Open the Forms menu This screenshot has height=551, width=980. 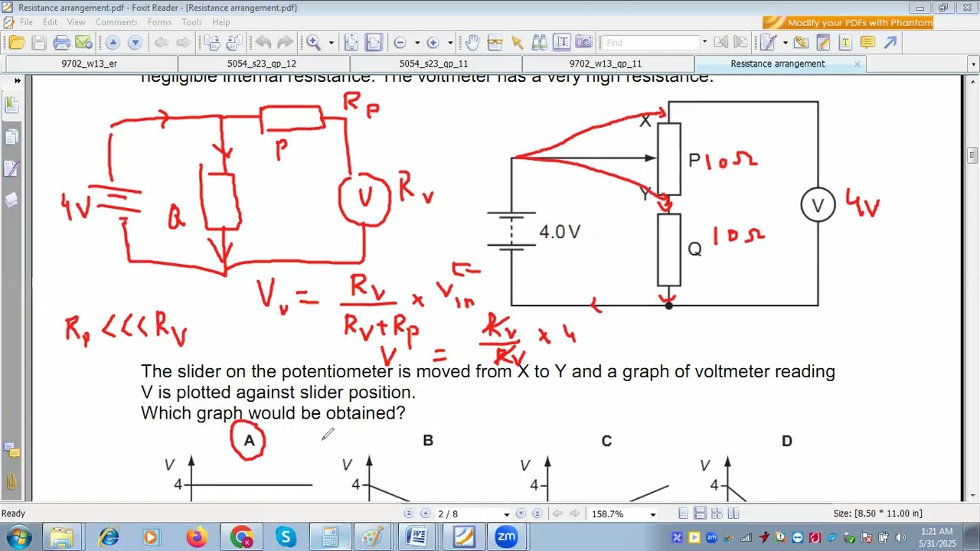[x=159, y=22]
